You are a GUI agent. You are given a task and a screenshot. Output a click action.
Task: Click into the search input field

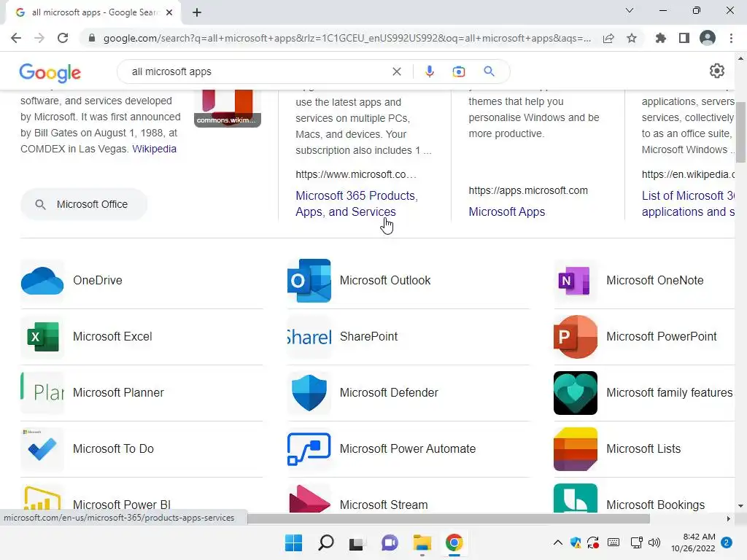click(258, 71)
